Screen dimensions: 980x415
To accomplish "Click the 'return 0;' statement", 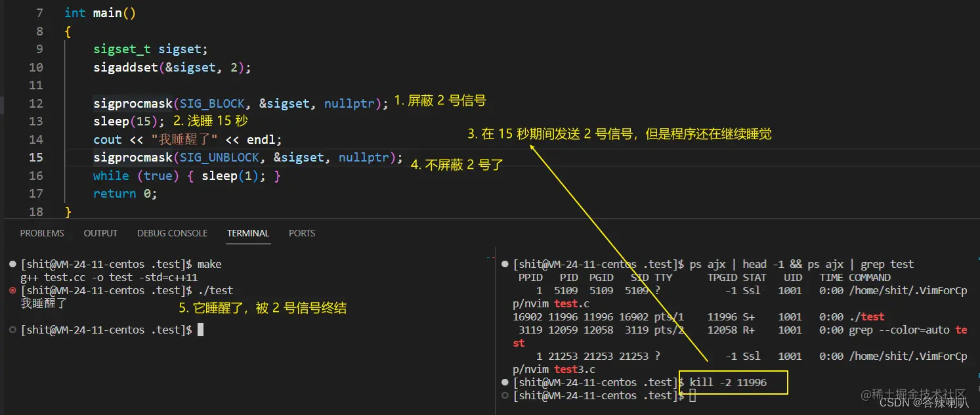I will [x=125, y=193].
